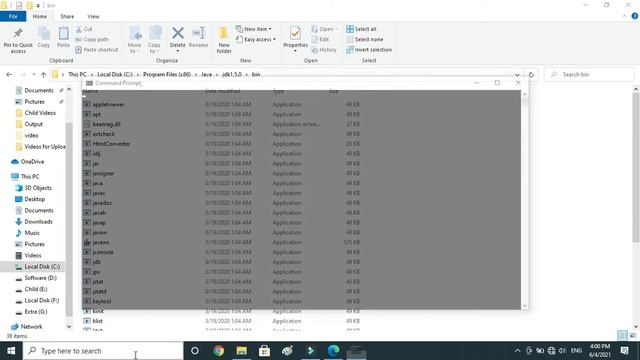Click the Copy ribbon icon
Screen dimensions: 640x360
pyautogui.click(x=44, y=38)
